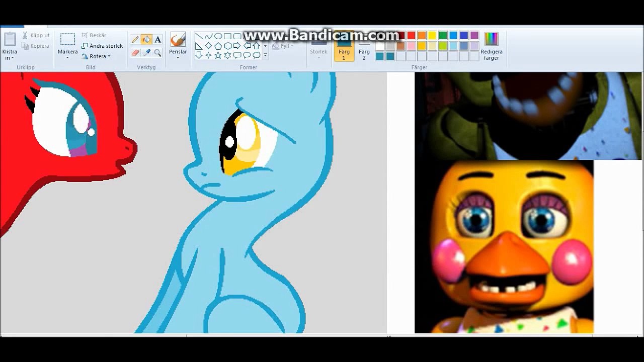Screen dimensions: 644x362
Task: Click the Penslar brush icon
Action: point(178,39)
